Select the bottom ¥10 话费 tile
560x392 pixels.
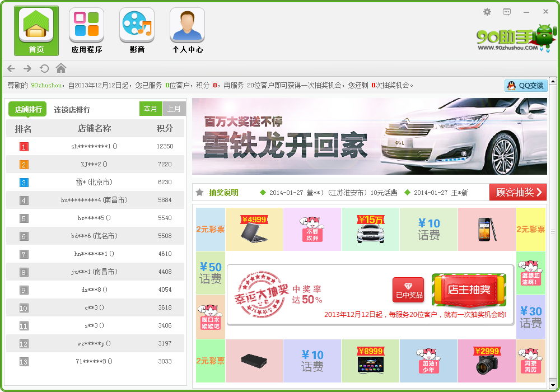[312, 361]
